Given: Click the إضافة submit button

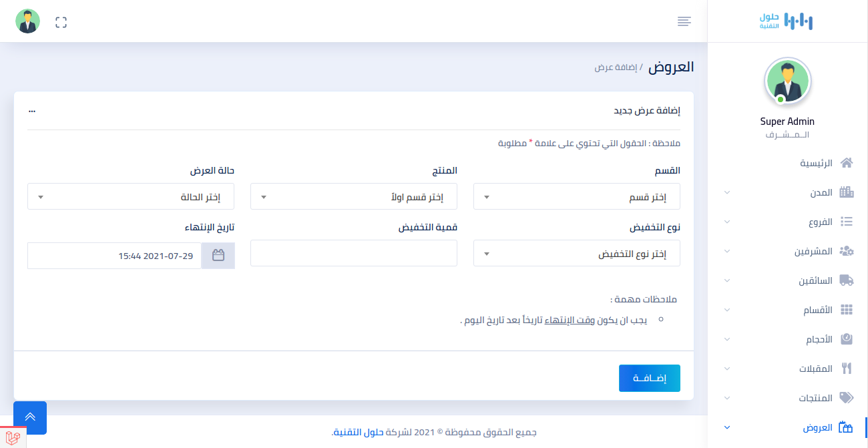Looking at the screenshot, I should (x=649, y=378).
